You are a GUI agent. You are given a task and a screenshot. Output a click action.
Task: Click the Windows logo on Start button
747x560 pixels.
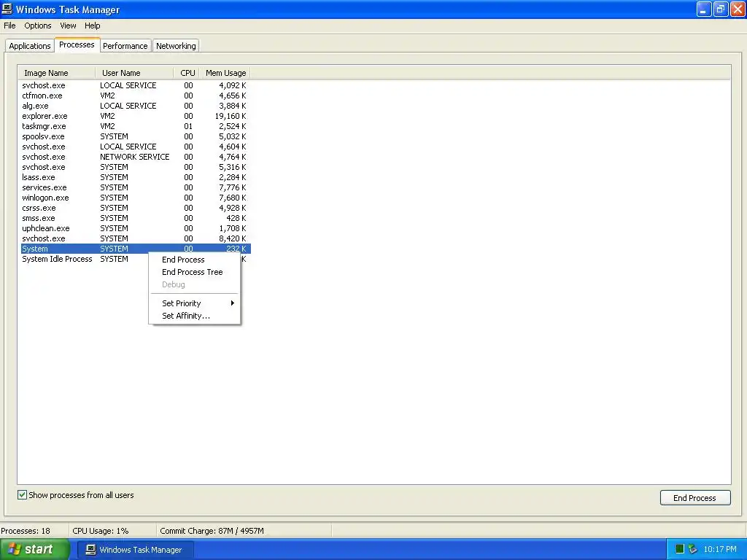tap(13, 549)
